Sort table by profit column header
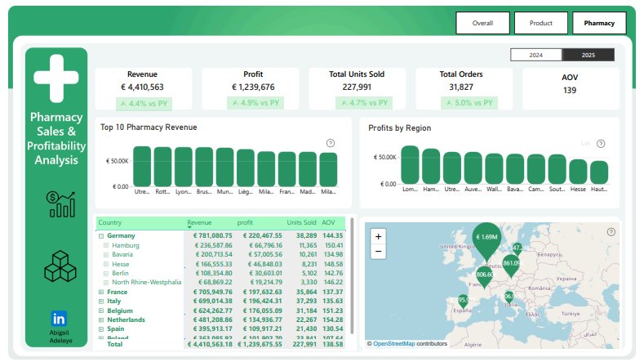Viewport: 644px width, 362px height. click(245, 222)
